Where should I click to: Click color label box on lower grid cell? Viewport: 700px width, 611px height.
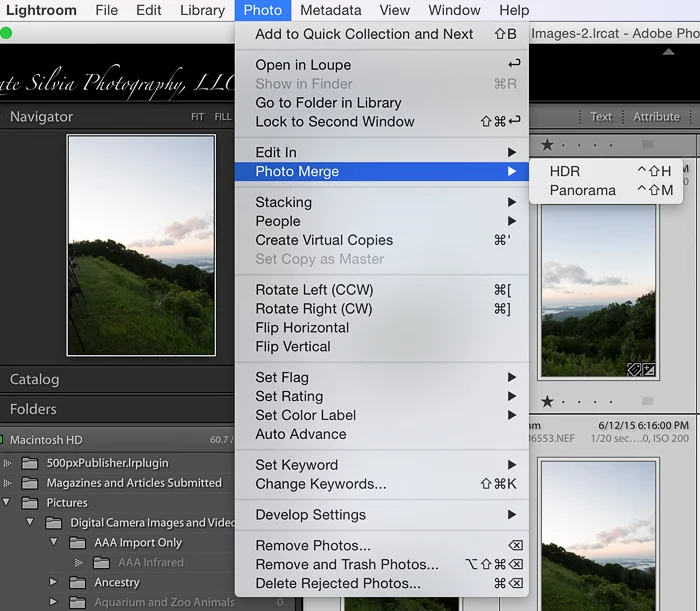pyautogui.click(x=648, y=401)
